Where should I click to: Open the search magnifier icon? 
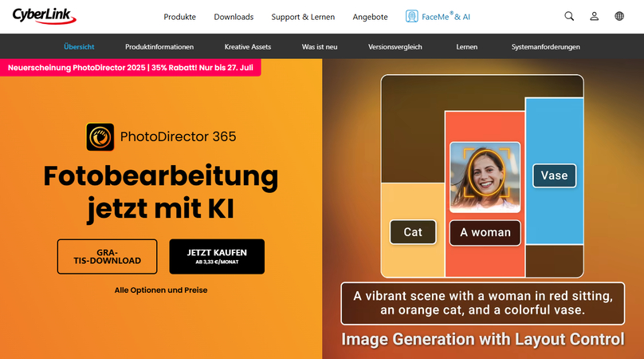pyautogui.click(x=569, y=17)
